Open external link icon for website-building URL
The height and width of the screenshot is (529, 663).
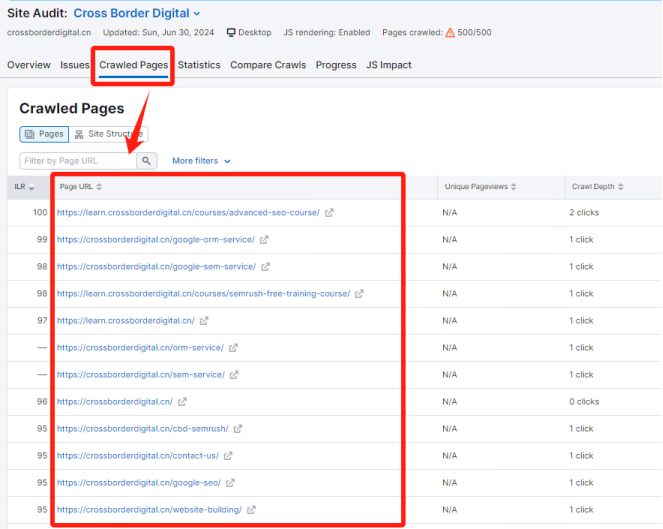pyautogui.click(x=251, y=510)
